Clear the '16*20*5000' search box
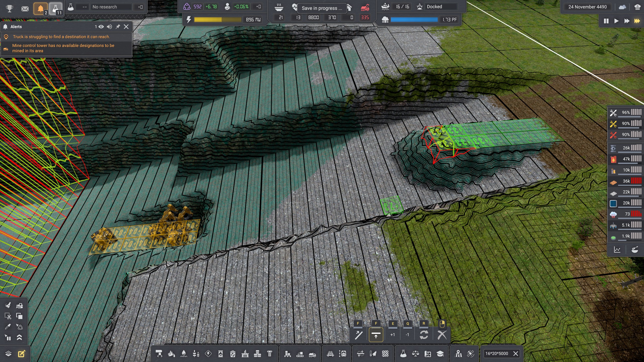644x362 pixels. (515, 354)
